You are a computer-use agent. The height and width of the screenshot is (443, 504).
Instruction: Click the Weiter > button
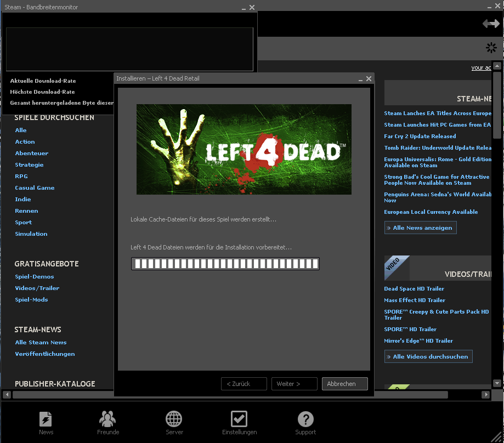coord(295,384)
